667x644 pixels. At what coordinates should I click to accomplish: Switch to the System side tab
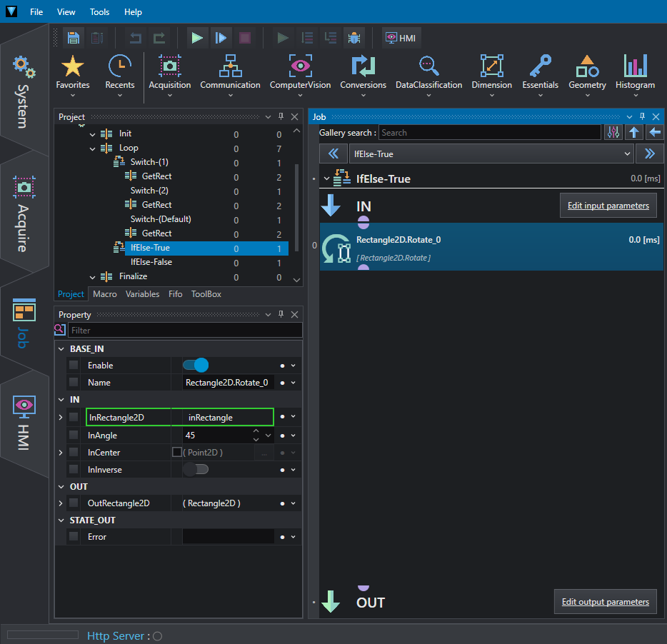click(24, 91)
